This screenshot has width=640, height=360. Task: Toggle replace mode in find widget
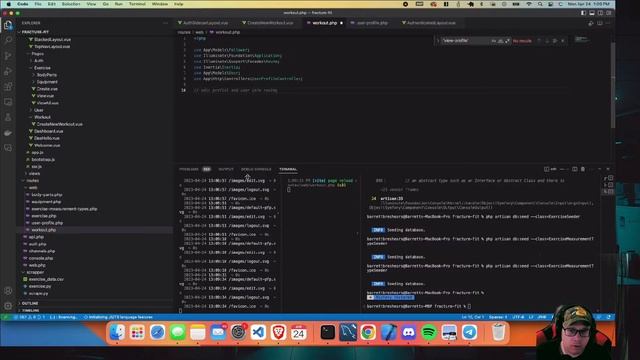click(438, 41)
